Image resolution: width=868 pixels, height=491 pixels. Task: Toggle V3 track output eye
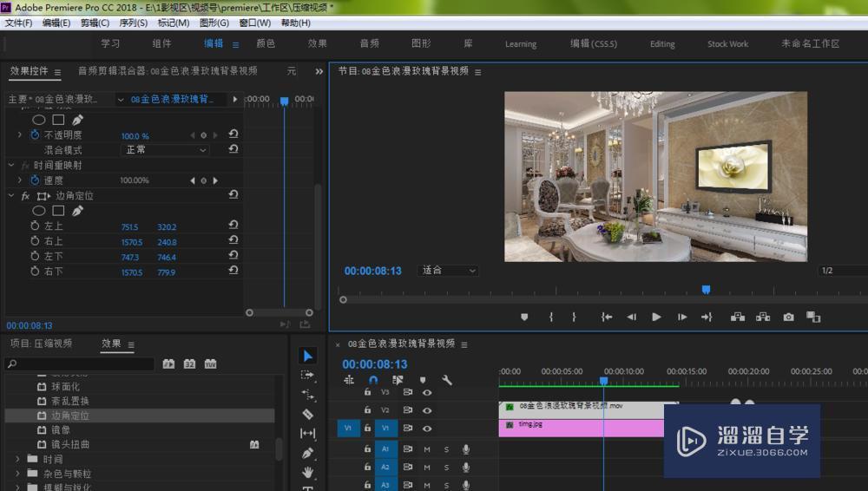[x=427, y=392]
